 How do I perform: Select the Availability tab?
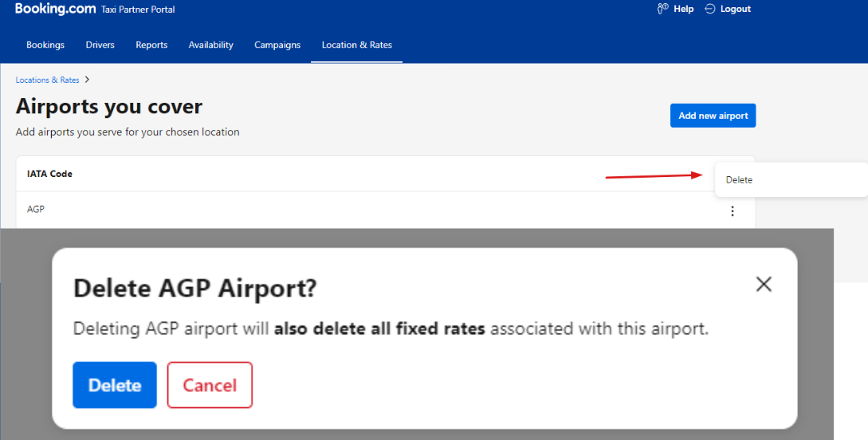211,45
